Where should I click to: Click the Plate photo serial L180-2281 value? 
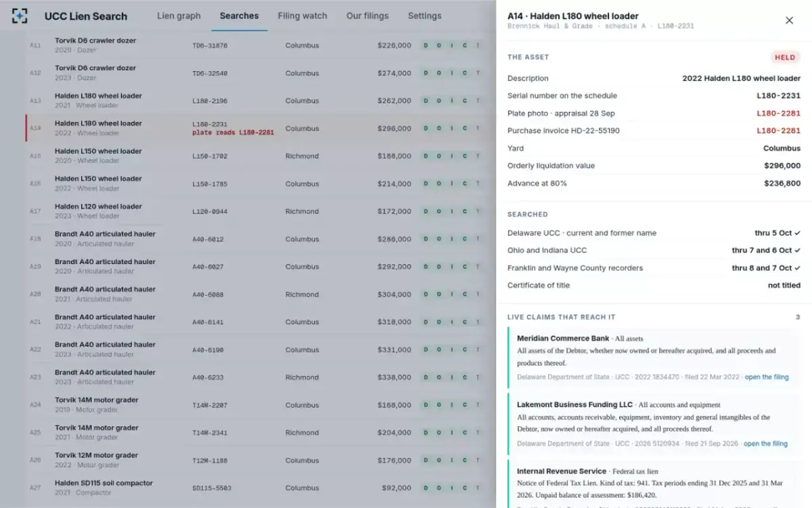[778, 113]
